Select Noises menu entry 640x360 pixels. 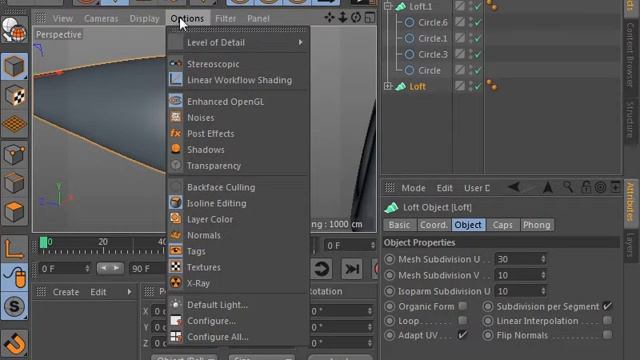[238, 118]
